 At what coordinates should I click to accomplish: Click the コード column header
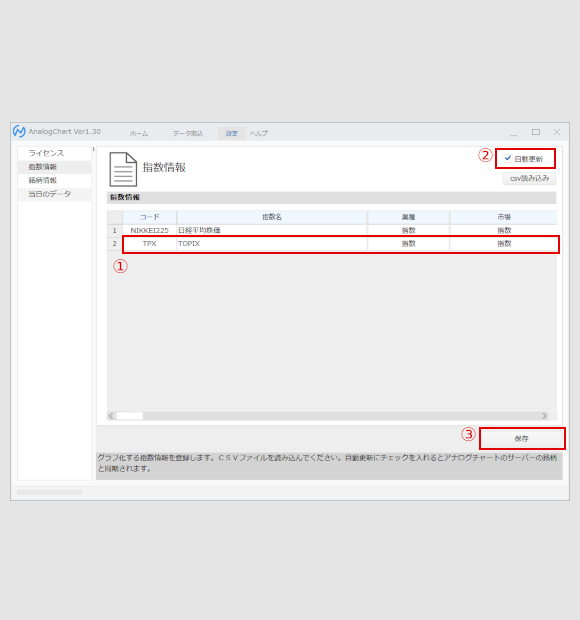[149, 217]
